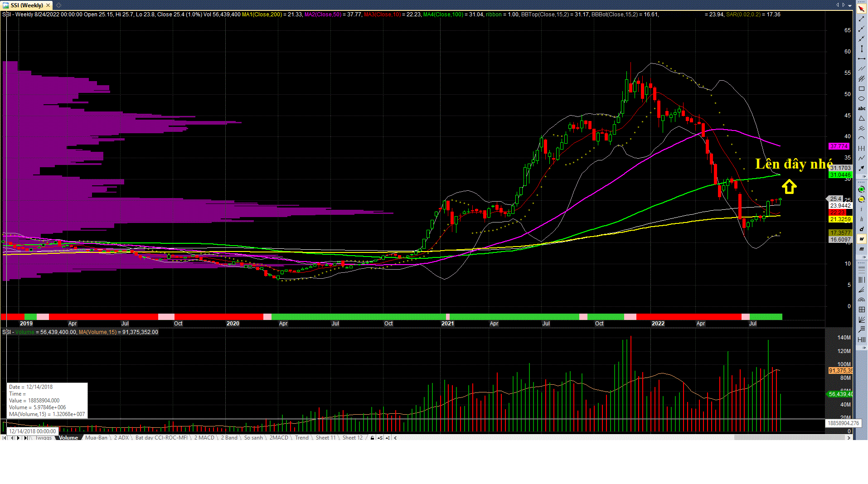
Task: Toggle the sheet lock icon
Action: (372, 438)
